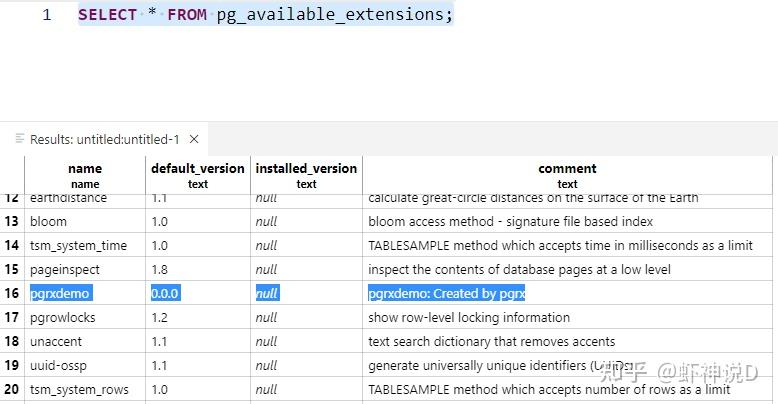Select the pgrxdemo name cell

coord(58,293)
